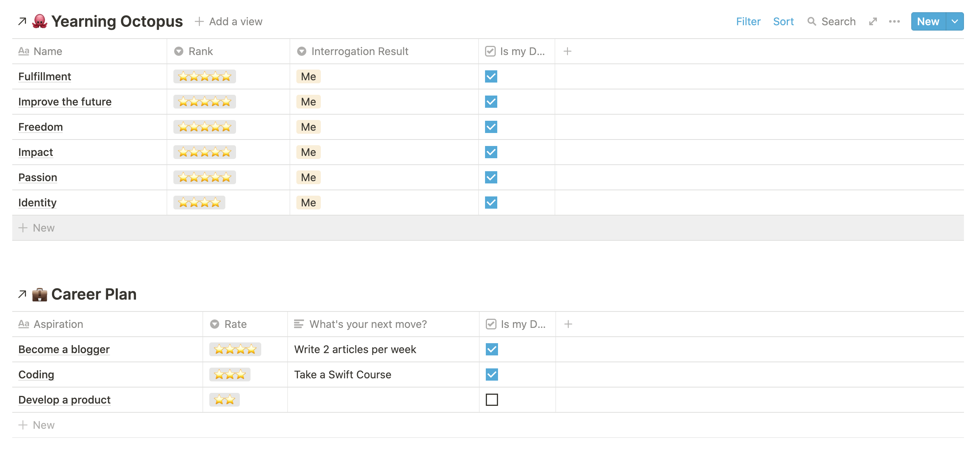980x454 pixels.
Task: Click the Sort option
Action: pos(783,22)
